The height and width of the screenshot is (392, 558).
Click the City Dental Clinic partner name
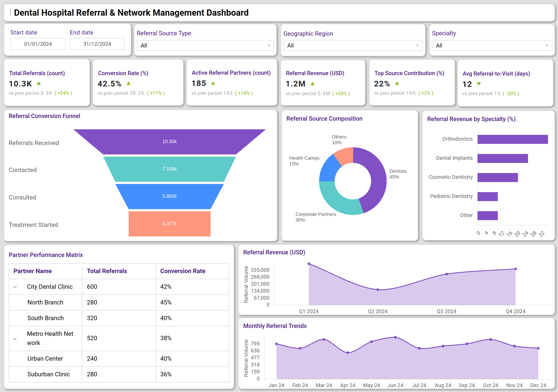(50, 287)
